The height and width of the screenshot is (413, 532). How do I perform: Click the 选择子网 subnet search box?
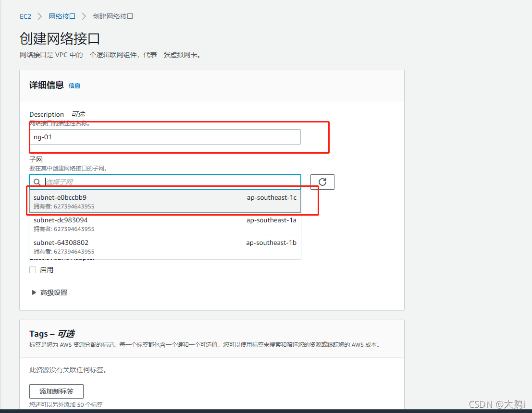(165, 182)
